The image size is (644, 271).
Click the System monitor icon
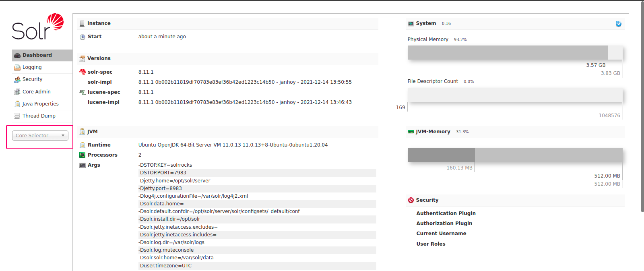411,24
